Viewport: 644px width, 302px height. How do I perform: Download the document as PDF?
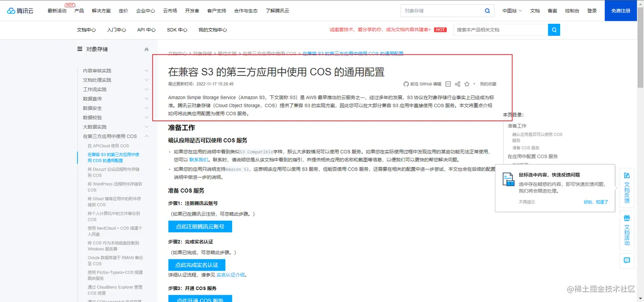[x=448, y=84]
